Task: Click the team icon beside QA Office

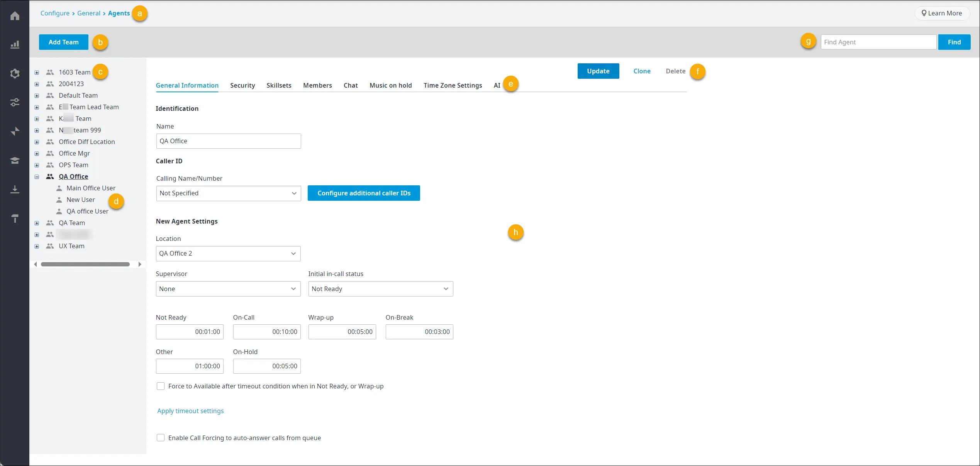Action: [x=50, y=176]
